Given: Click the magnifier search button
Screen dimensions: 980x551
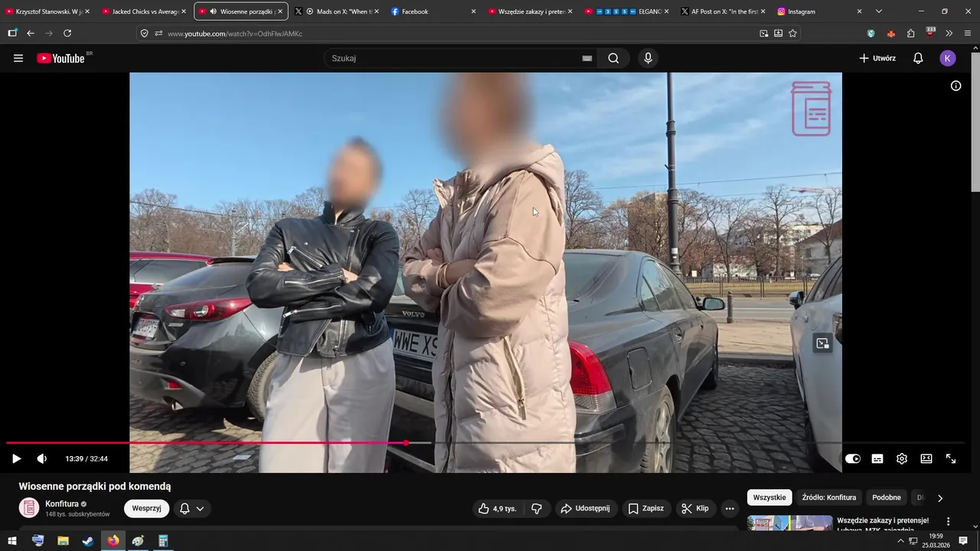Looking at the screenshot, I should click(613, 58).
